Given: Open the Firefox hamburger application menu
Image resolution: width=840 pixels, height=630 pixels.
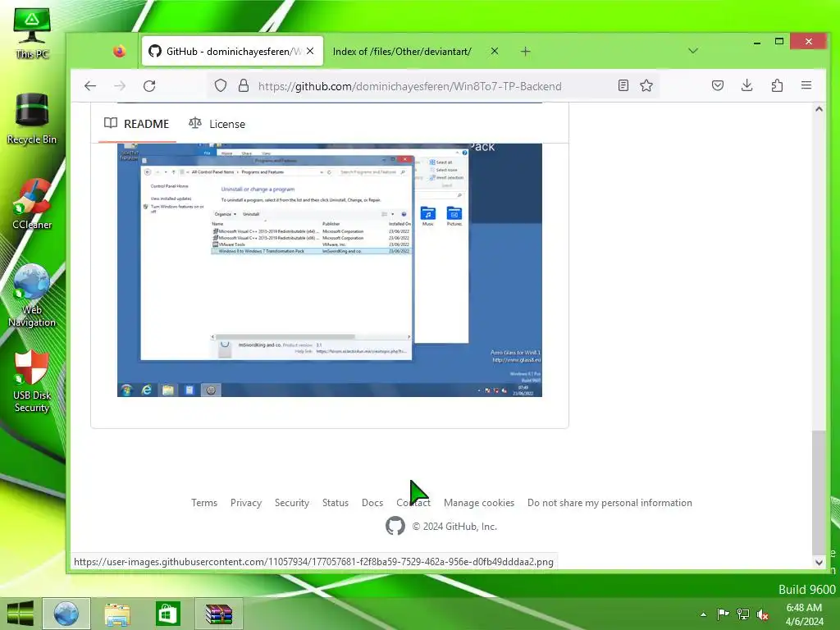Looking at the screenshot, I should pos(806,85).
